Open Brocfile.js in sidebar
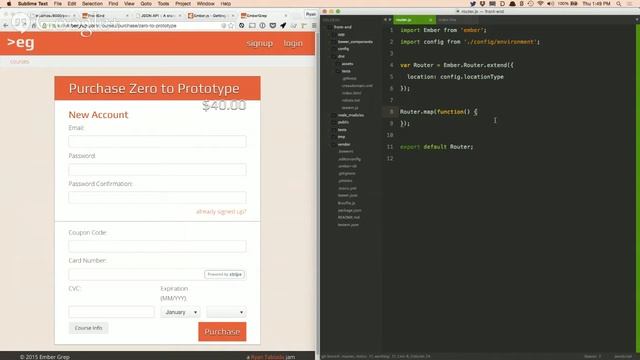Viewport: 640px width, 360px height. [347, 203]
